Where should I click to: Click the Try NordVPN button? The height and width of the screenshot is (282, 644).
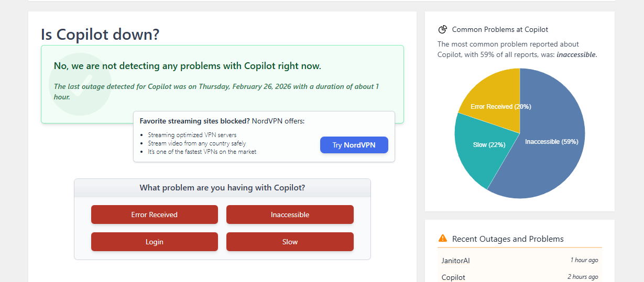354,145
